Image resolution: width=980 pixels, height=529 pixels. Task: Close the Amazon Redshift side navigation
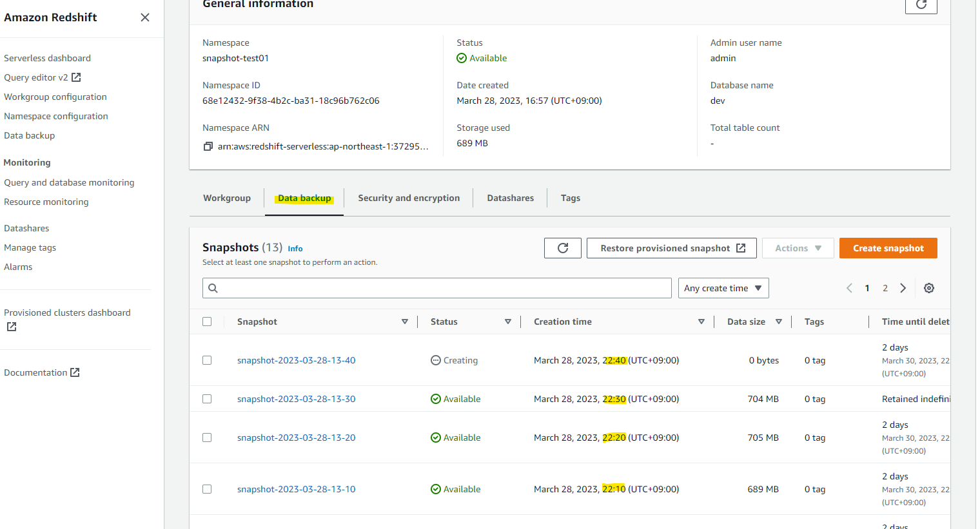click(145, 17)
